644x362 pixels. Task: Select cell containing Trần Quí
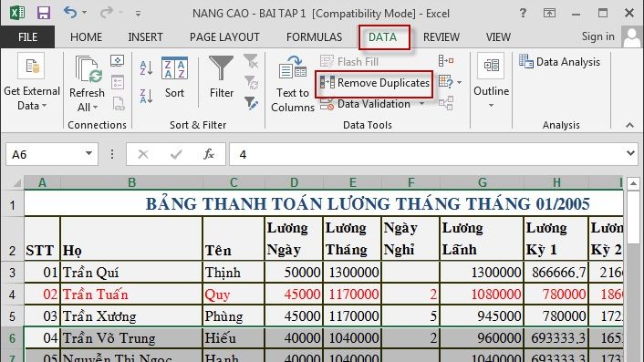131,272
